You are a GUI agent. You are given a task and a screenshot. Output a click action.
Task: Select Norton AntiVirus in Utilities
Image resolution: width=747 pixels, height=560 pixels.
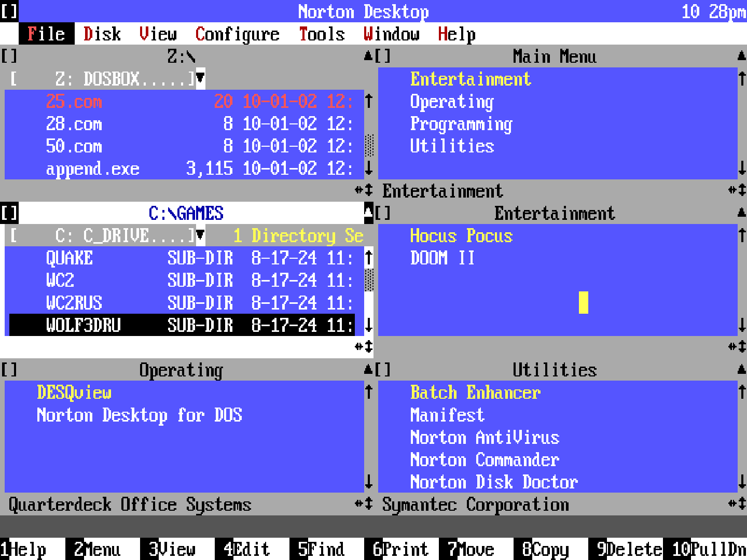tap(485, 437)
